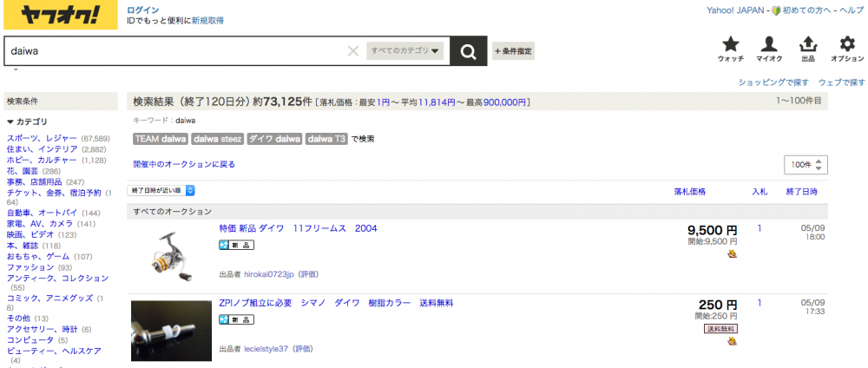Open 特価 新品 ダイワ 11フリームス 2004 listing
Image resolution: width=868 pixels, height=368 pixels.
click(298, 228)
